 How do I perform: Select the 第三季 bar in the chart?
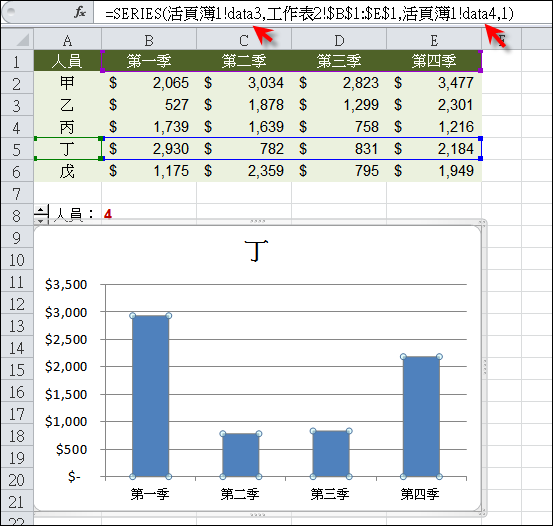pyautogui.click(x=331, y=454)
